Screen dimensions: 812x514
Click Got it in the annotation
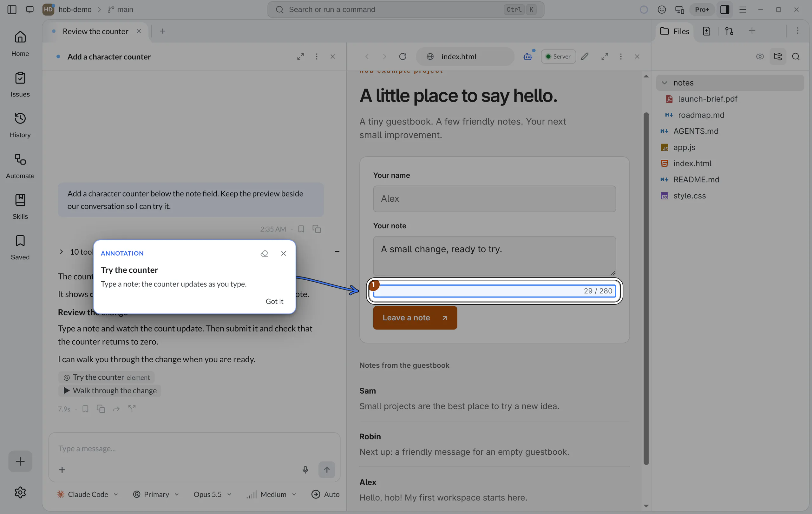coord(274,301)
